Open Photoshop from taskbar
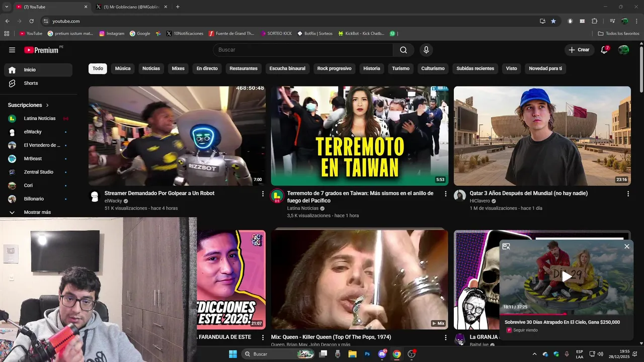 (367, 354)
